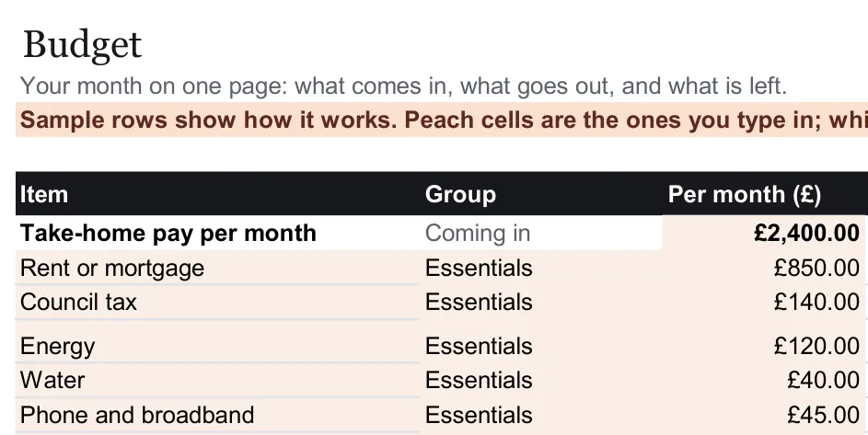
Task: Select the Council tax item cell
Action: click(x=217, y=303)
